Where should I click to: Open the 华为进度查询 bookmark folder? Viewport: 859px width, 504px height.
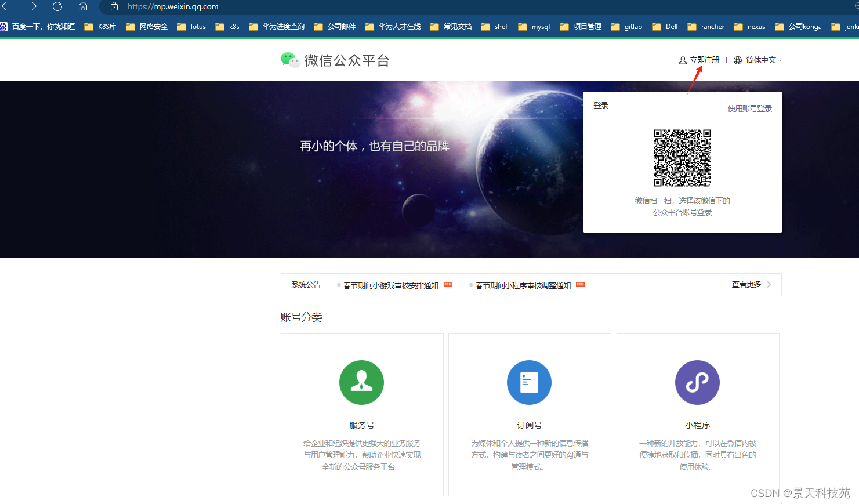pyautogui.click(x=277, y=27)
